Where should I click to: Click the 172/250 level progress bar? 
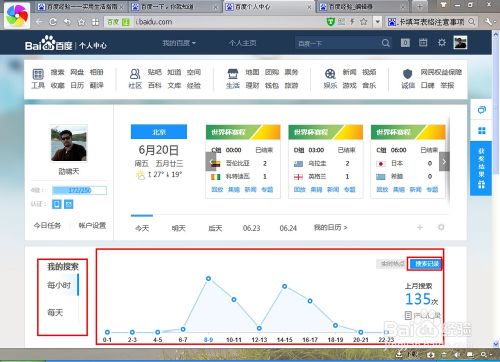[79, 190]
